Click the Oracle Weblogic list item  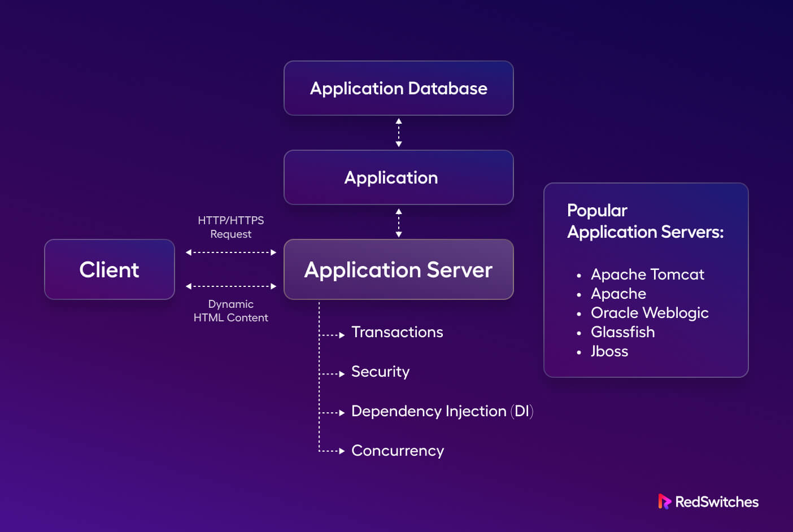pyautogui.click(x=650, y=313)
